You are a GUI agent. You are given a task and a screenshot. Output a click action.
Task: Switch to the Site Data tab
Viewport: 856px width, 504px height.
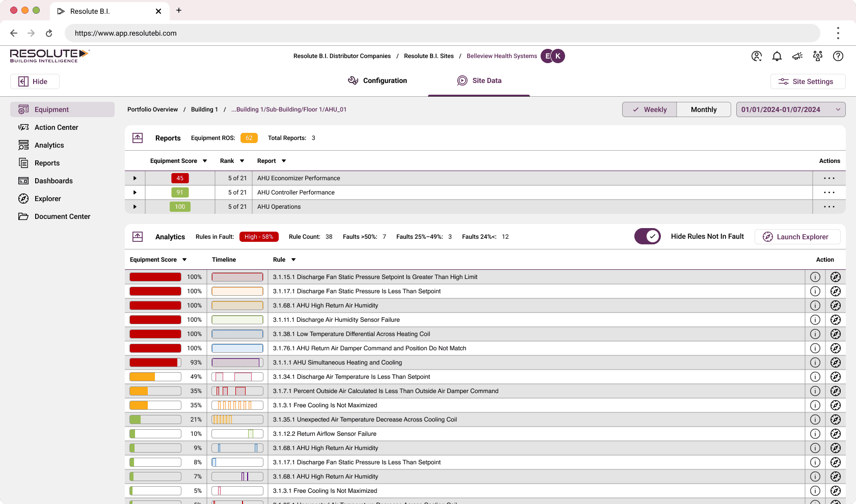click(x=479, y=80)
